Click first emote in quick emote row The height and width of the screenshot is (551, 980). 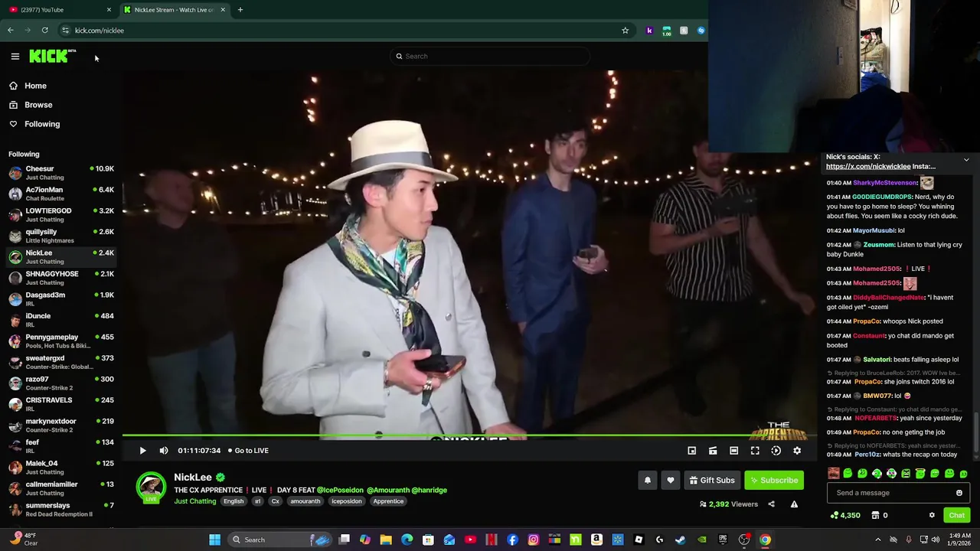833,474
